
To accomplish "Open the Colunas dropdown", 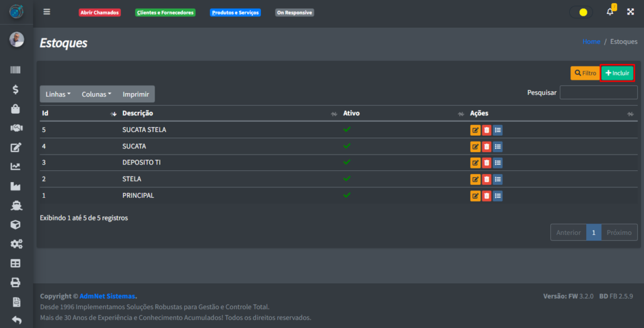I will (x=96, y=94).
